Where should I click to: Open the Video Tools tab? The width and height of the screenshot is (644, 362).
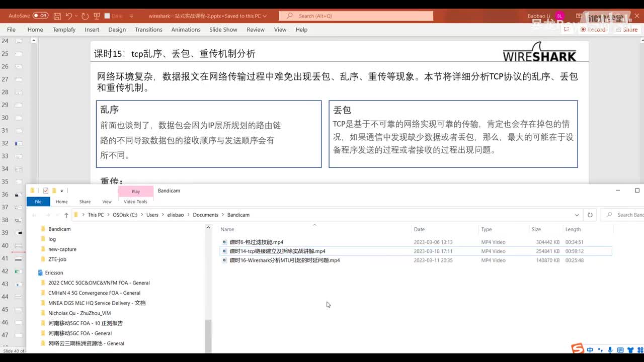pos(135,202)
